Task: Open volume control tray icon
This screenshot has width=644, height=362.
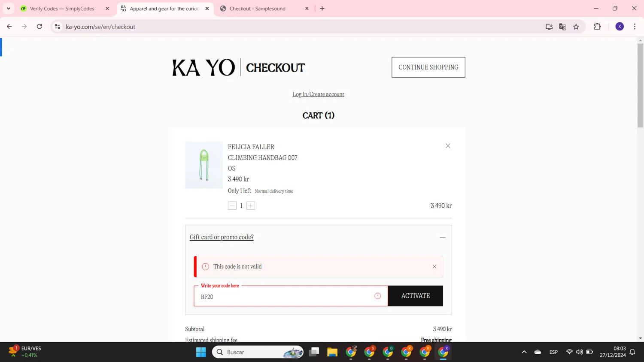Action: pos(580,352)
